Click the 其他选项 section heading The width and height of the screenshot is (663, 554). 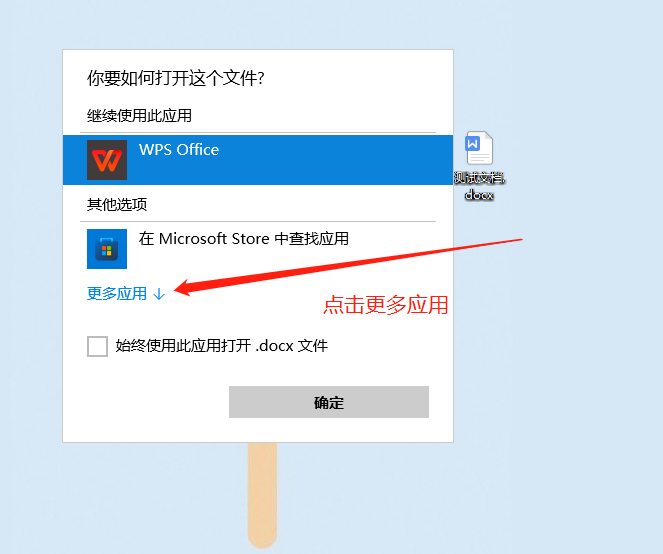(x=117, y=205)
